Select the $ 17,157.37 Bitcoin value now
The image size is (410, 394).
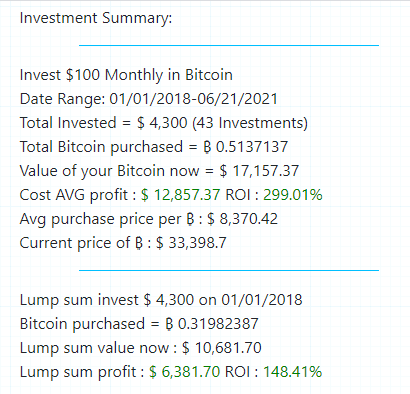[259, 171]
